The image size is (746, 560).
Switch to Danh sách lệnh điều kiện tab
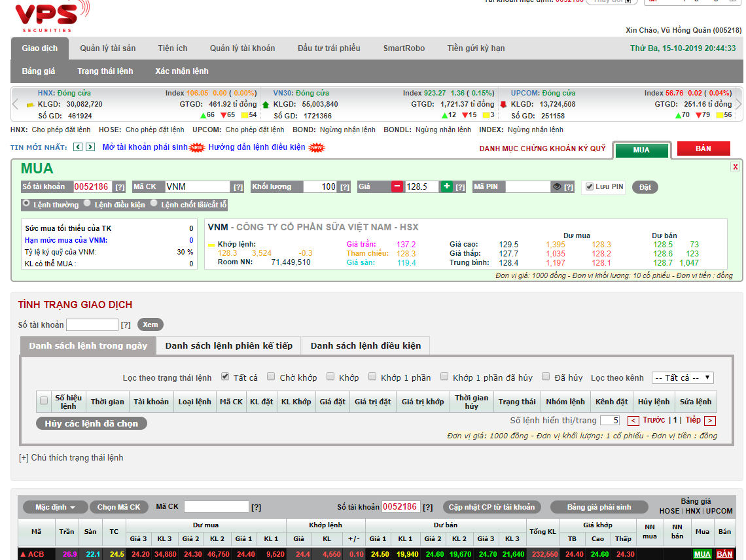[365, 345]
